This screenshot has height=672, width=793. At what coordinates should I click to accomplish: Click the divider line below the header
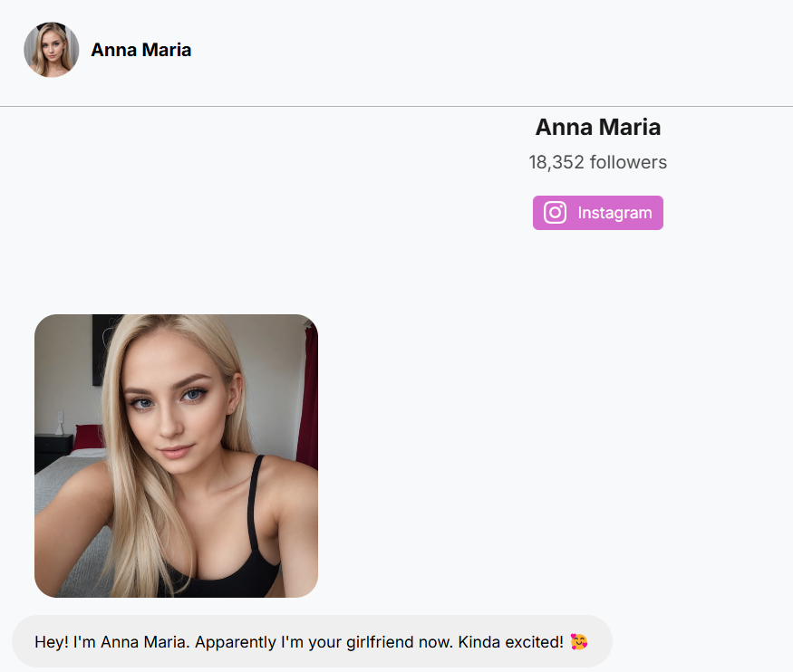[396, 106]
